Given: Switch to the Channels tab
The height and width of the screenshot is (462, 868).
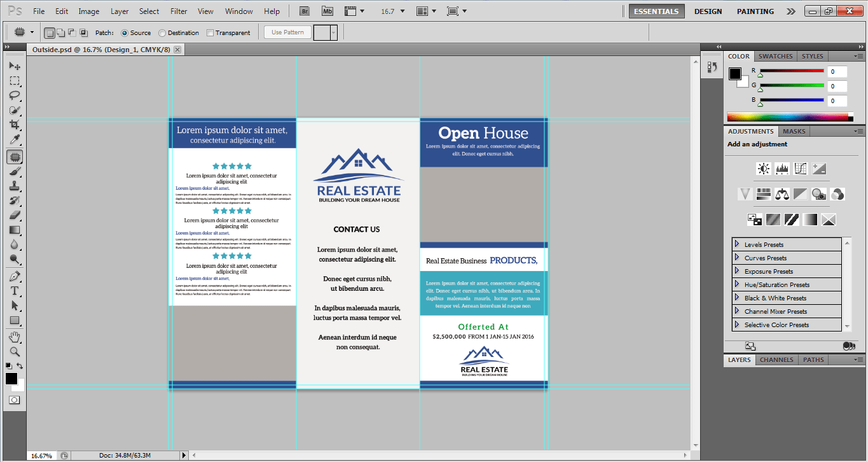Looking at the screenshot, I should tap(776, 360).
